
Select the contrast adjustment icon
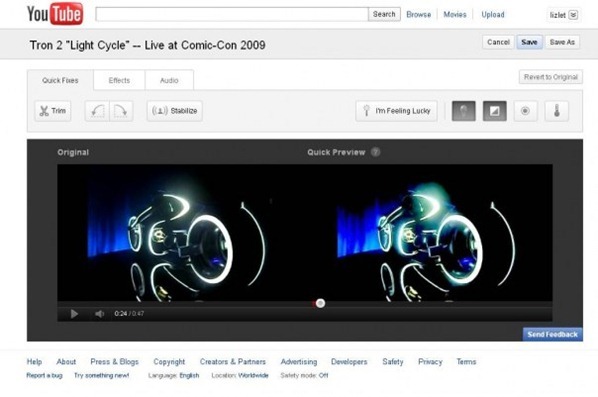click(495, 111)
